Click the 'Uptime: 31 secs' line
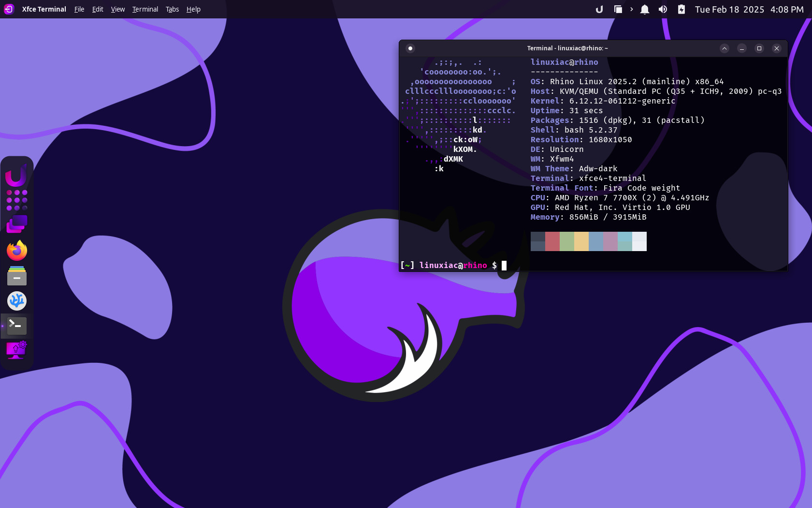The width and height of the screenshot is (812, 508). pyautogui.click(x=566, y=110)
